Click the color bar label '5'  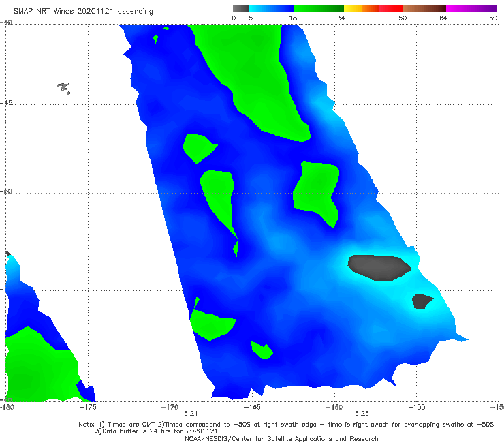point(251,18)
